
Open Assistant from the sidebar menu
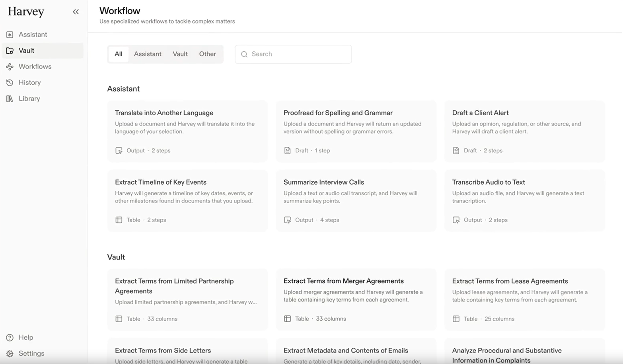43,35
